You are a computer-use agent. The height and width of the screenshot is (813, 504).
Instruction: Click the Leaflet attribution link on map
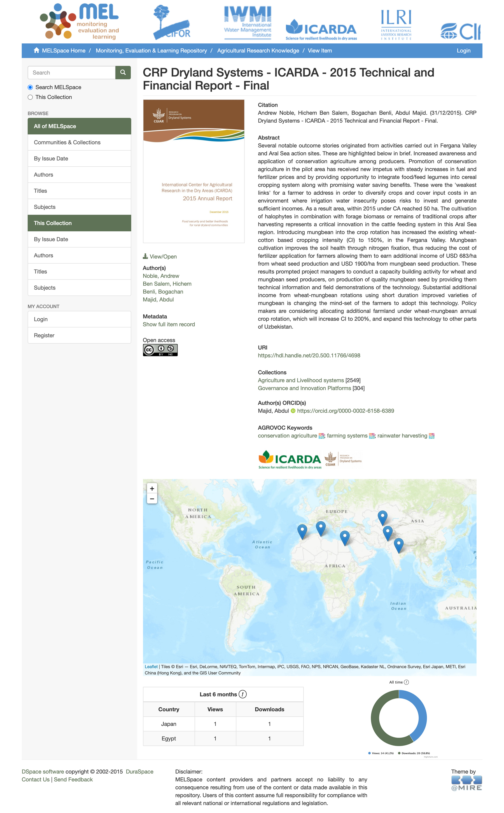[151, 667]
